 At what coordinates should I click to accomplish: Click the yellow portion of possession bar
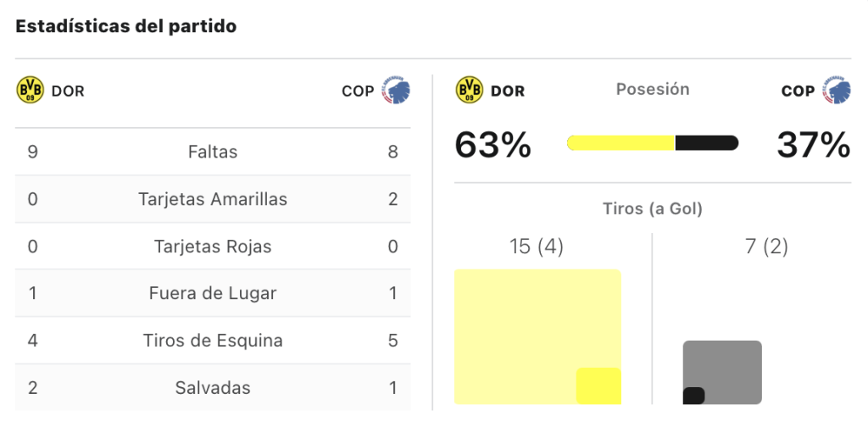click(x=621, y=142)
